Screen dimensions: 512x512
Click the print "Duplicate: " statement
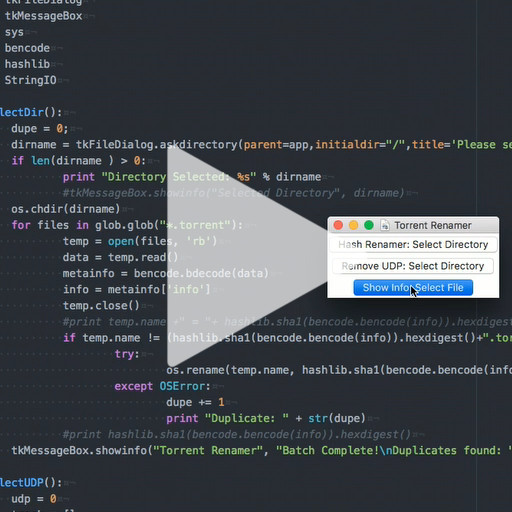pyautogui.click(x=266, y=418)
